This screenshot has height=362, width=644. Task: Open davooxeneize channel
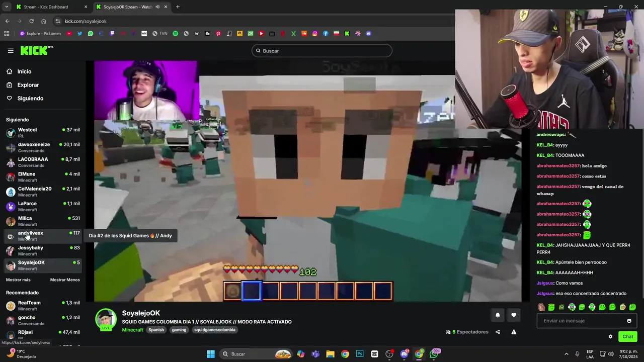click(x=43, y=147)
